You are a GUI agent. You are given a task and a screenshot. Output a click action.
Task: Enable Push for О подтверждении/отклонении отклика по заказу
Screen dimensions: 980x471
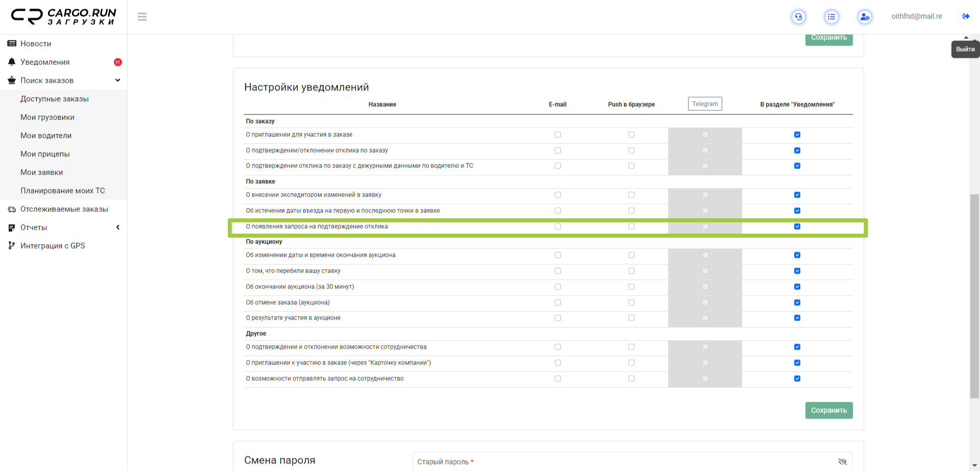click(x=631, y=151)
